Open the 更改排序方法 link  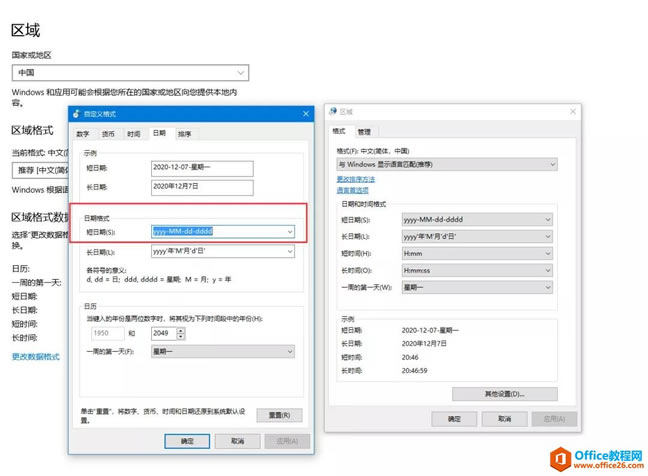tap(355, 179)
